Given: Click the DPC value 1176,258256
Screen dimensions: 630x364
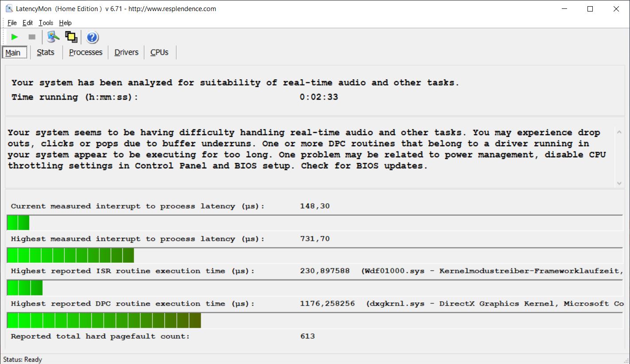Looking at the screenshot, I should [x=327, y=303].
